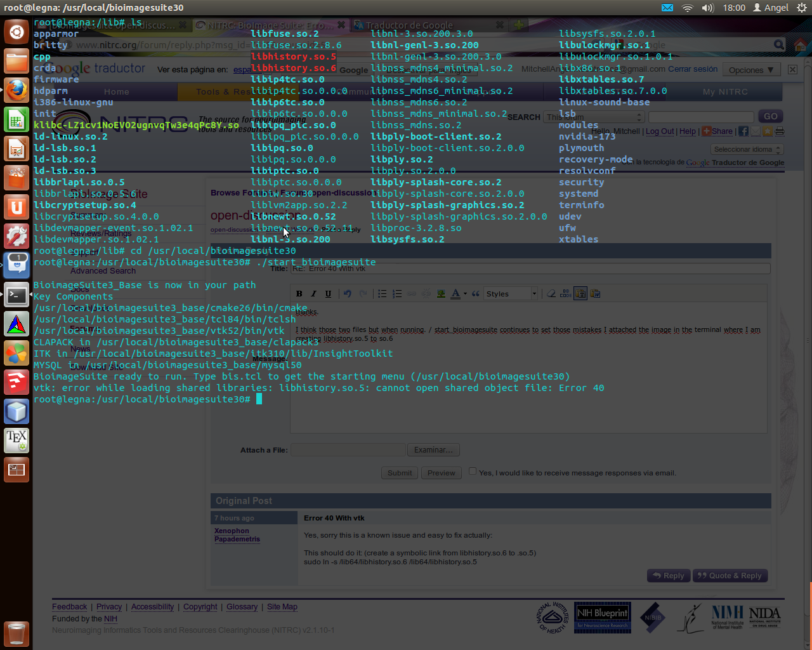Insert a bulleted list in editor
Image resolution: width=812 pixels, height=650 pixels.
pyautogui.click(x=382, y=294)
